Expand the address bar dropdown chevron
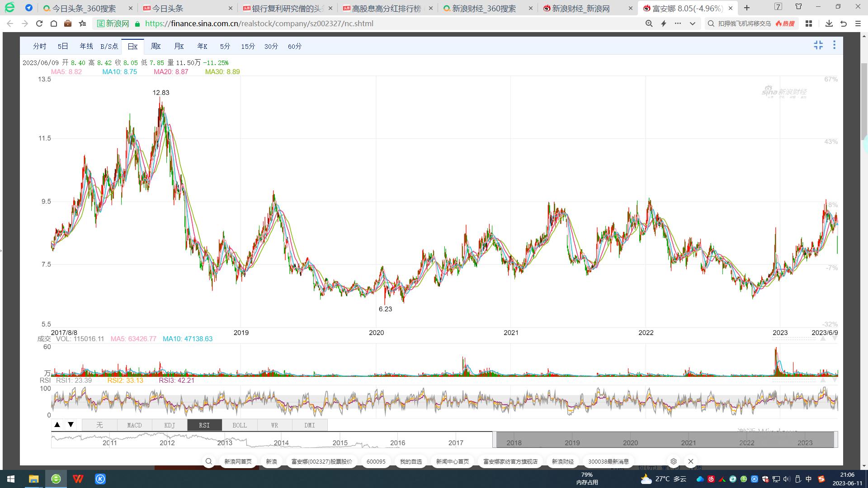This screenshot has width=868, height=488. tap(692, 23)
